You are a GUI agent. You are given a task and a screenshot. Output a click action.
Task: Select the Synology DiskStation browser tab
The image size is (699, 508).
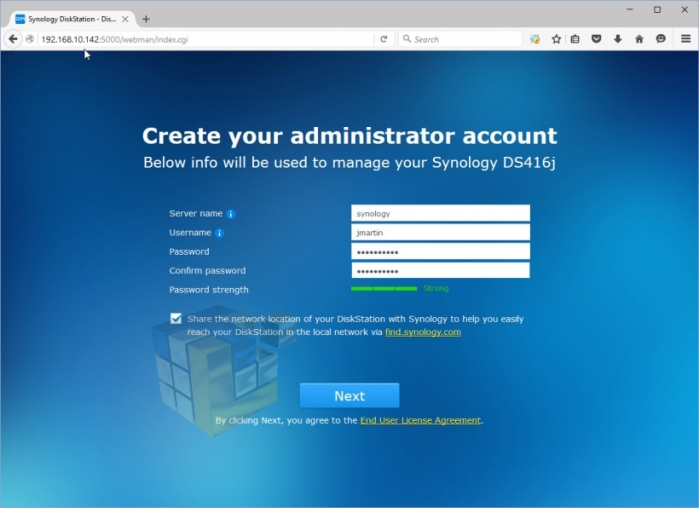tap(72, 19)
